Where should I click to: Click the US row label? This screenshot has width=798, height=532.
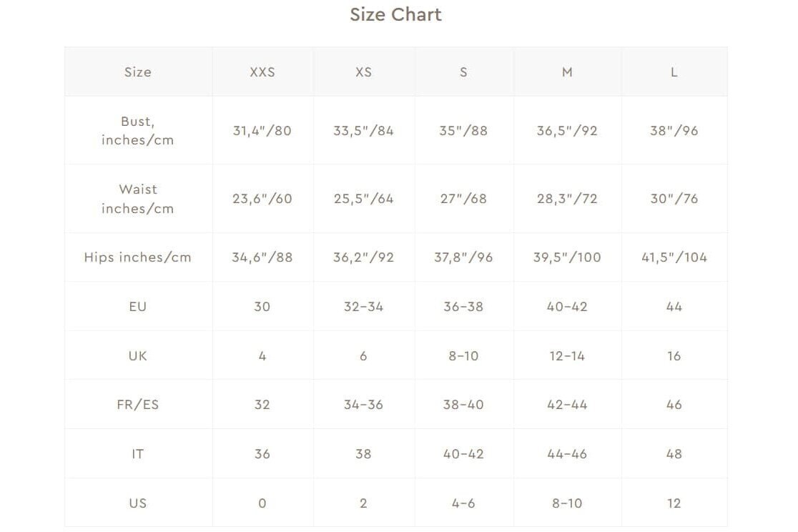pyautogui.click(x=137, y=503)
